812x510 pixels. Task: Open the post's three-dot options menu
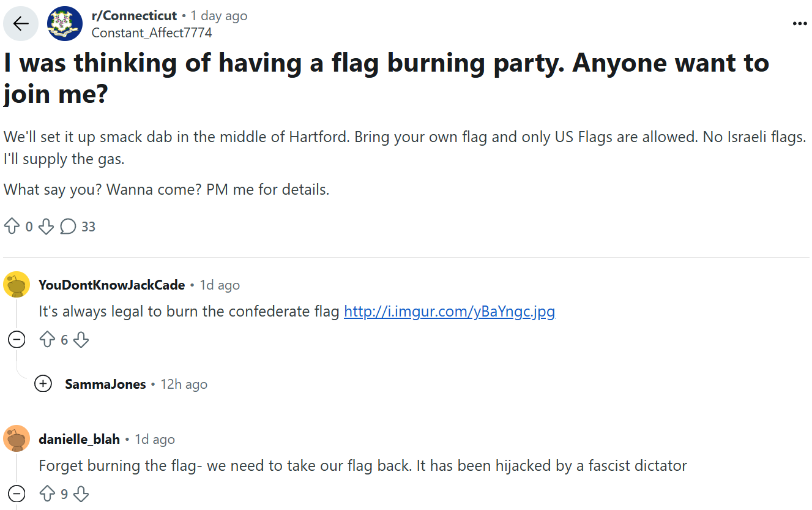[799, 24]
